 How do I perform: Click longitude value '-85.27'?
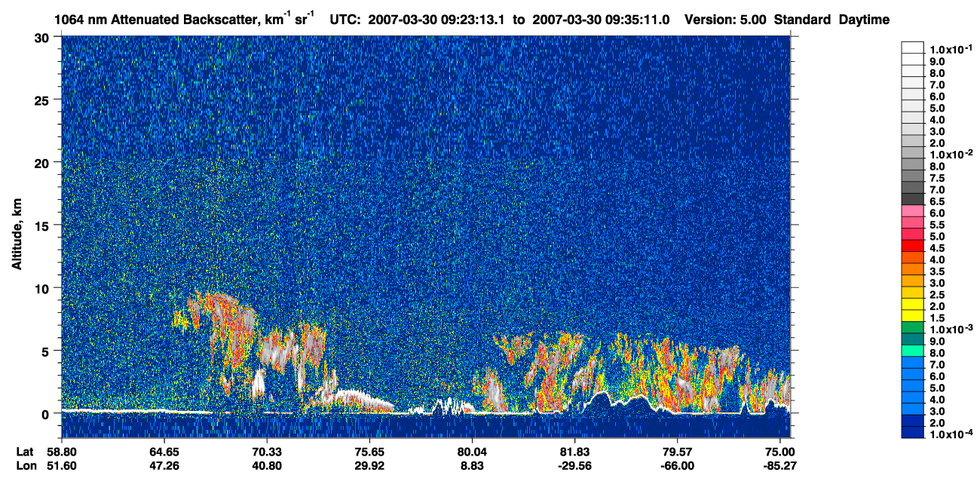coord(780,465)
